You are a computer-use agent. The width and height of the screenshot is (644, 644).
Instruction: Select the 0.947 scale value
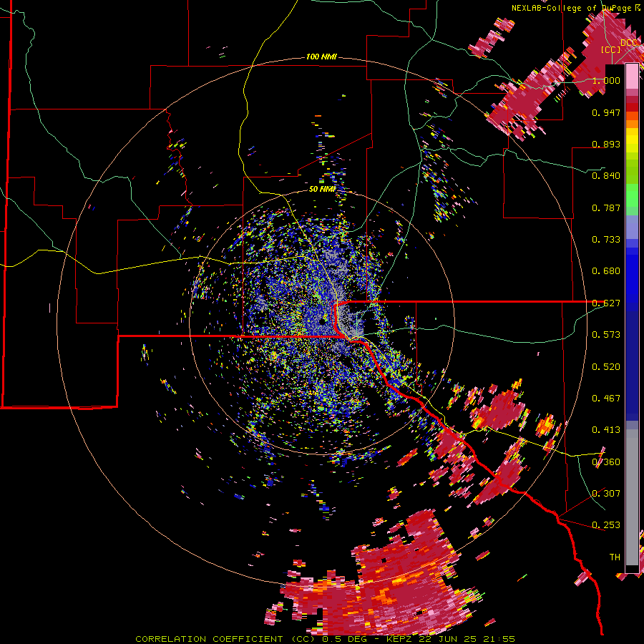pyautogui.click(x=606, y=112)
